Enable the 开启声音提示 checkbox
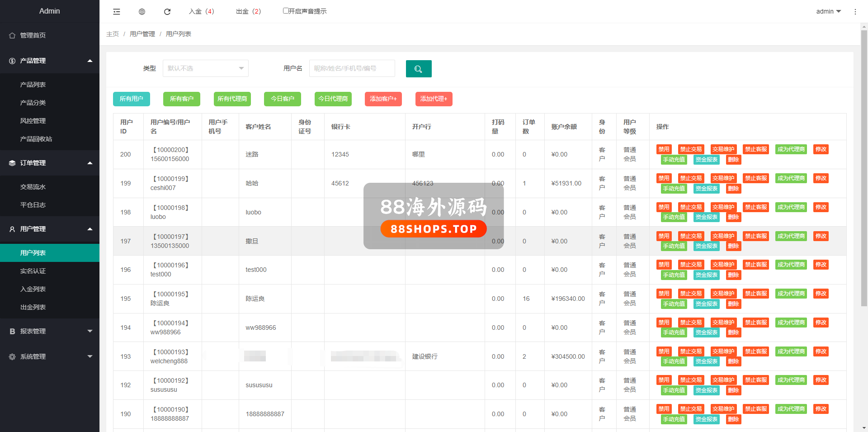Viewport: 868px width, 432px height. click(x=286, y=11)
